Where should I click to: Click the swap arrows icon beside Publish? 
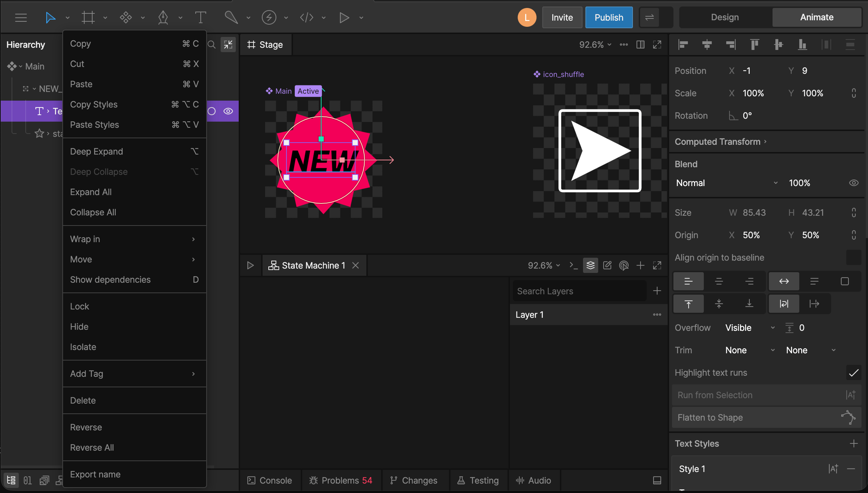click(650, 17)
